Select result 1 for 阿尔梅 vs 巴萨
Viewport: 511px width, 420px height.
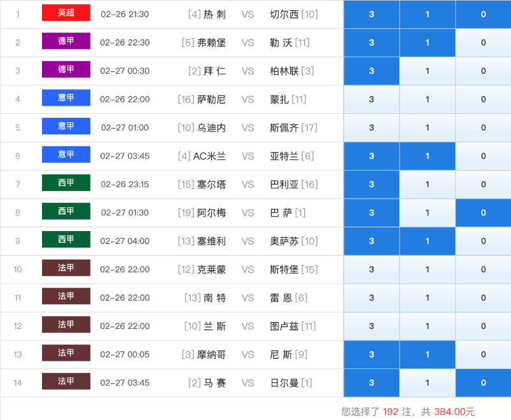coord(427,213)
